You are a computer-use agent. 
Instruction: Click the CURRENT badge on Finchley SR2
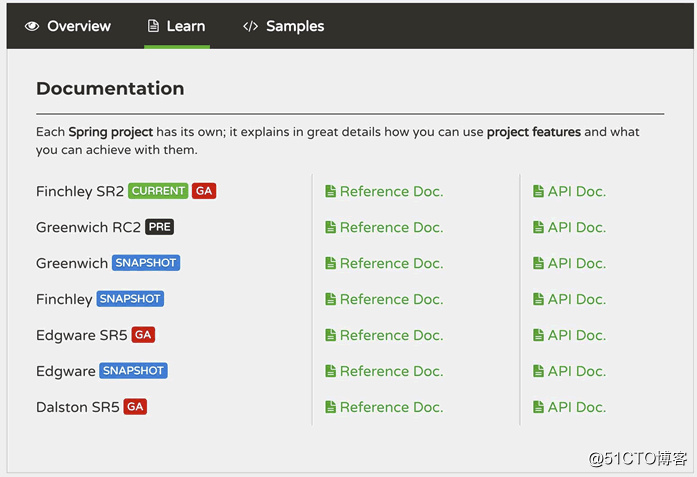[158, 191]
